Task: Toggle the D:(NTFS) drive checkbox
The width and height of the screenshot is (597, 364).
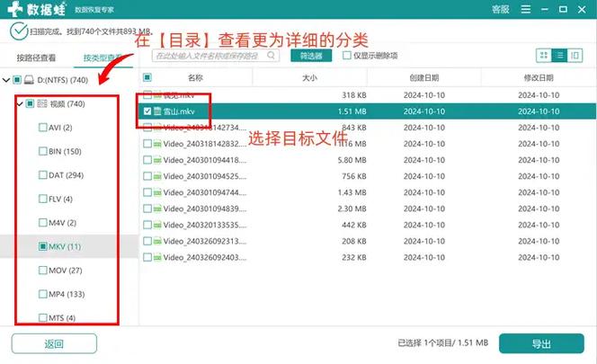Action: click(x=17, y=80)
